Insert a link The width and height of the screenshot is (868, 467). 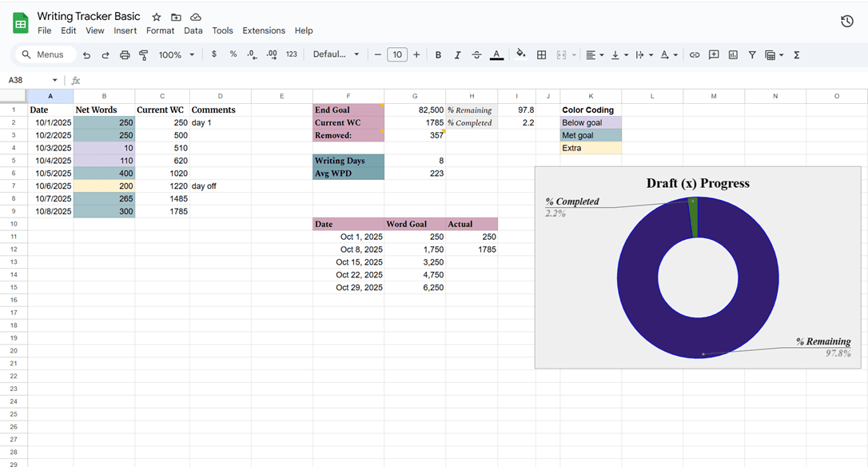coord(695,55)
